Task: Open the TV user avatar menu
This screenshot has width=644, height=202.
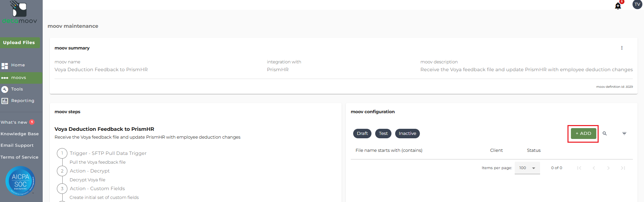Action: (637, 4)
